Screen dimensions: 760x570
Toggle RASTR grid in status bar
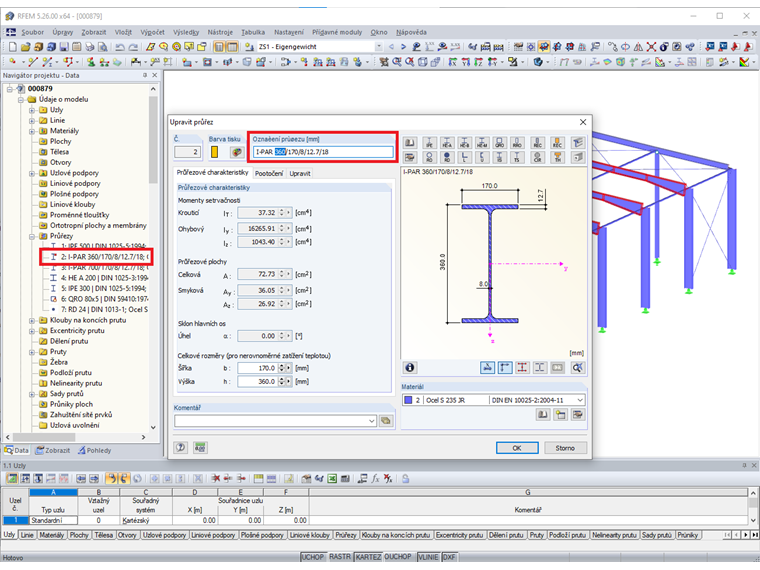click(340, 557)
